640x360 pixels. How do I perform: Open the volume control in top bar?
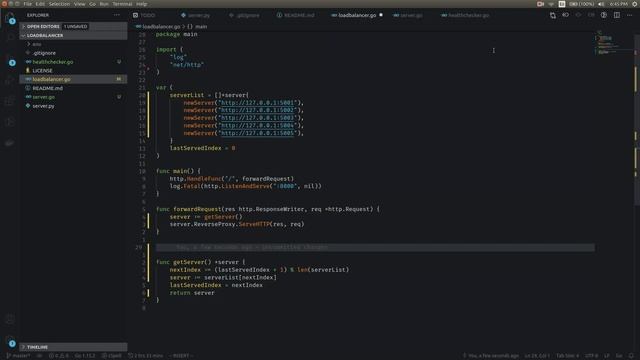pos(601,4)
